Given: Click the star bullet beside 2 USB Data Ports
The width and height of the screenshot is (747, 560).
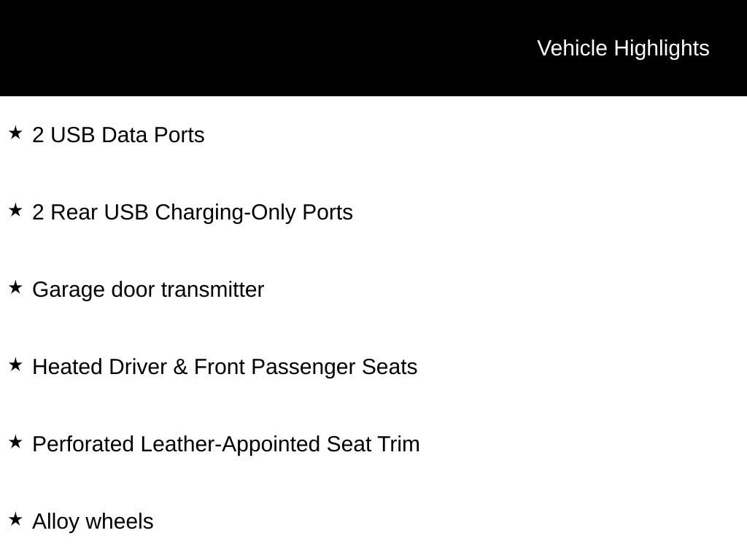Looking at the screenshot, I should point(15,133).
